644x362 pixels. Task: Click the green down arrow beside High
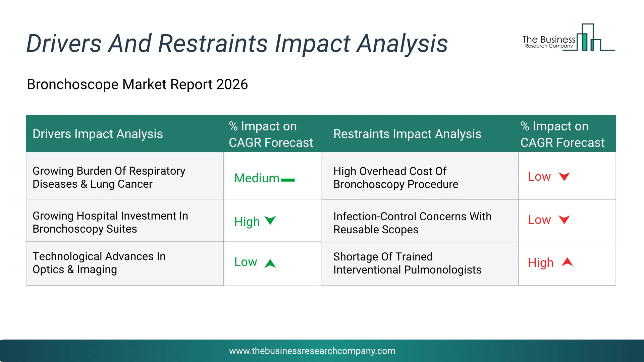(x=270, y=220)
